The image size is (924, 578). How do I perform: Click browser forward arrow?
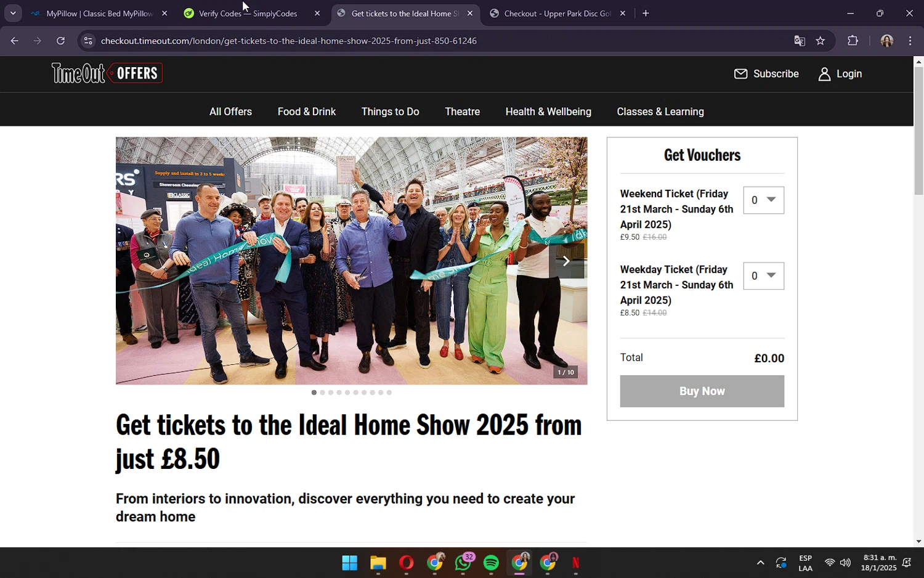tap(38, 41)
